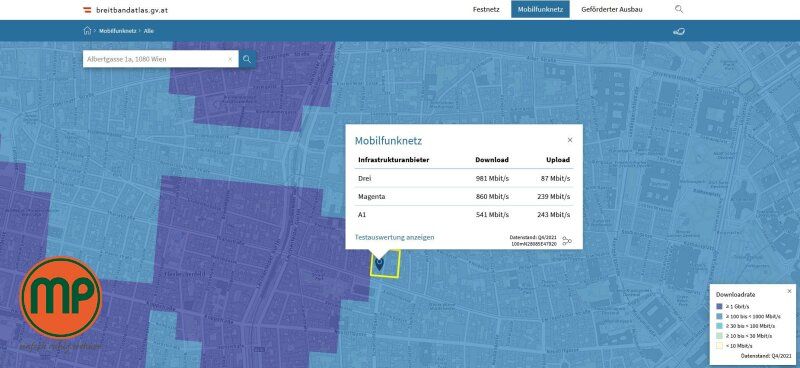Click Testauswertung anzeigen link
This screenshot has width=800, height=368.
pyautogui.click(x=394, y=237)
